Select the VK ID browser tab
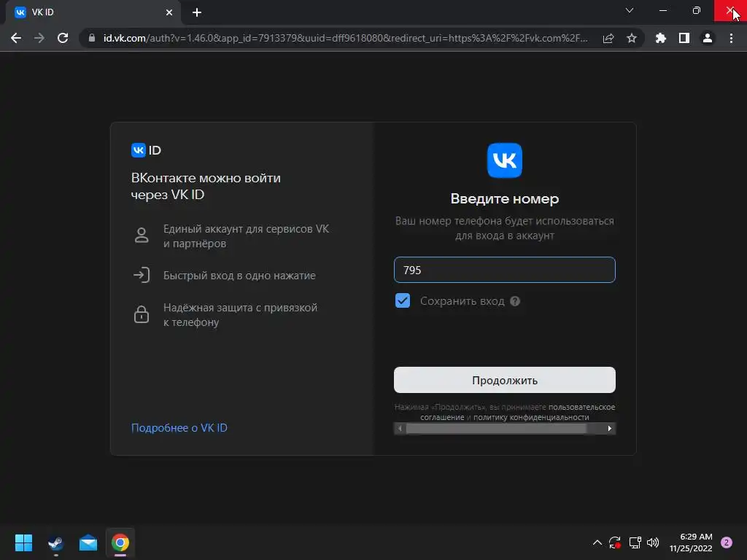 [x=93, y=12]
